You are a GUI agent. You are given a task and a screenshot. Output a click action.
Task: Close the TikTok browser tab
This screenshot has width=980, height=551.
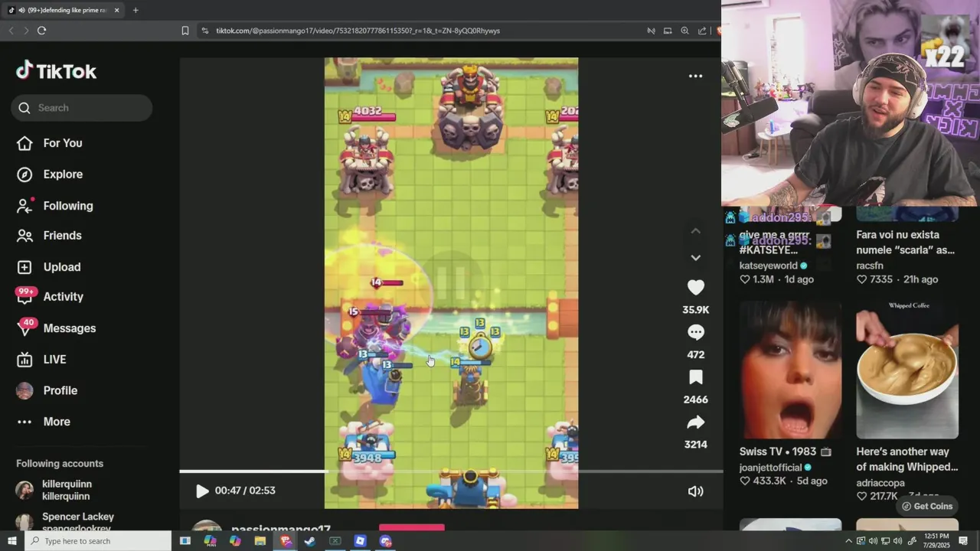[116, 10]
